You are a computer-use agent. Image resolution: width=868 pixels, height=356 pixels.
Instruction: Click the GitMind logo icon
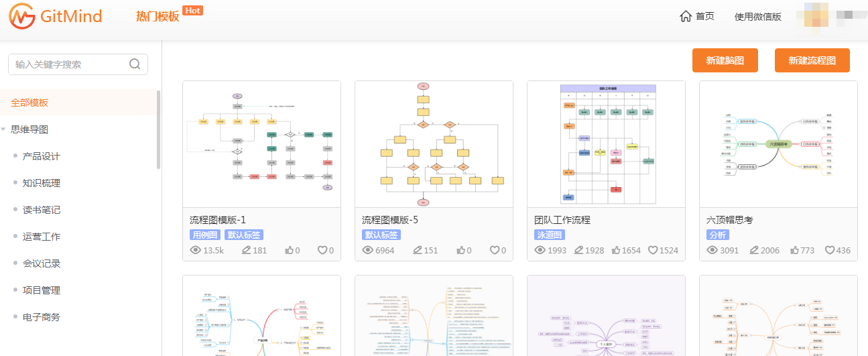pos(21,16)
